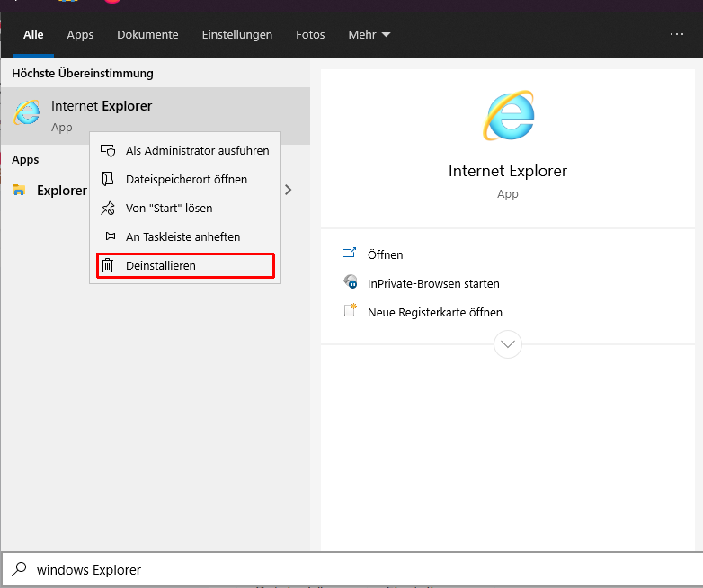
Task: Click Öffnen in the preview pane
Action: (385, 254)
